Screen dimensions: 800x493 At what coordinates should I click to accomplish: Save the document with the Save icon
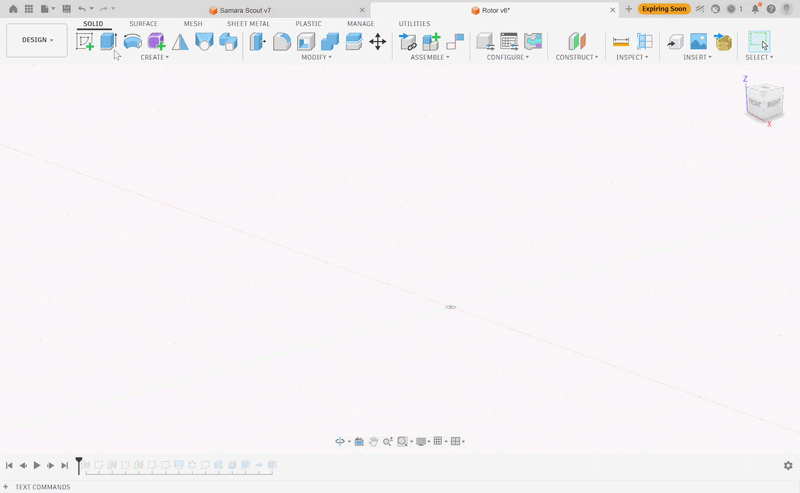[x=66, y=9]
